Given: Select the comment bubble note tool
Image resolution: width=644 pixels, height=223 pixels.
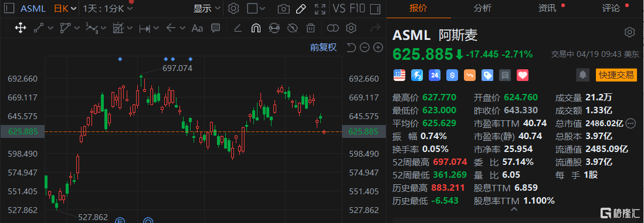Looking at the screenshot, I should 215,28.
